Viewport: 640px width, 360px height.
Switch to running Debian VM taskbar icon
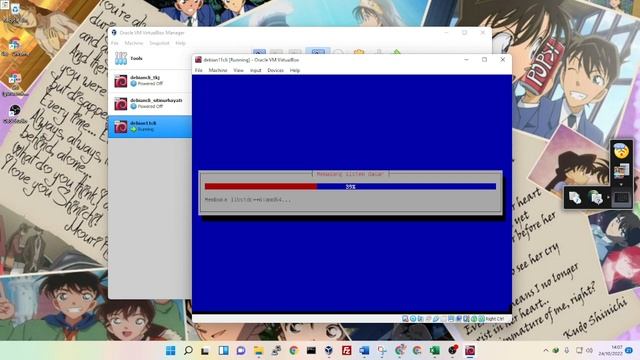pyautogui.click(x=470, y=350)
